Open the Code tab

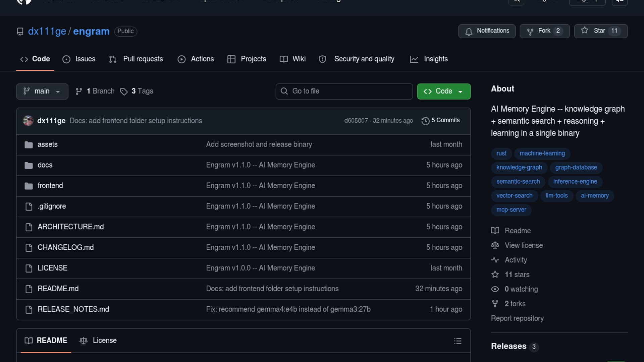(35, 59)
